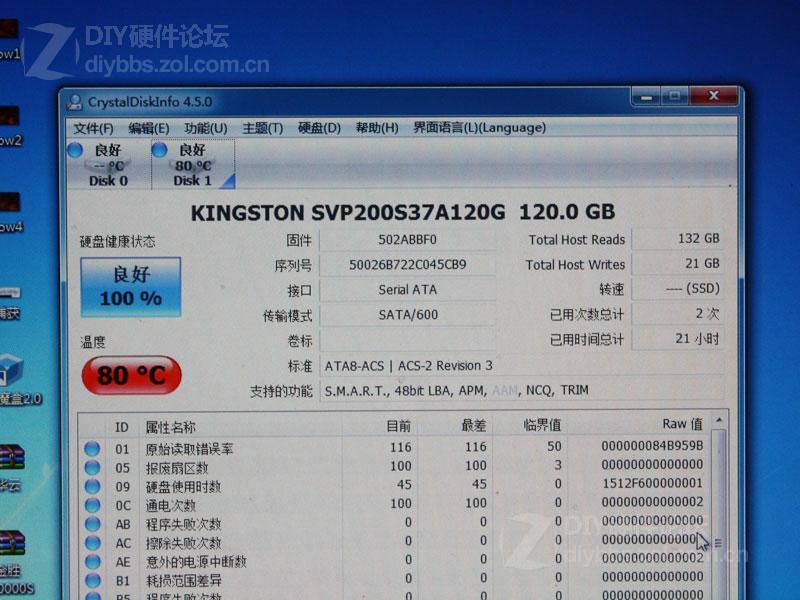800x600 pixels.
Task: Maximize the CrystalDiskInfo window
Action: (x=675, y=96)
